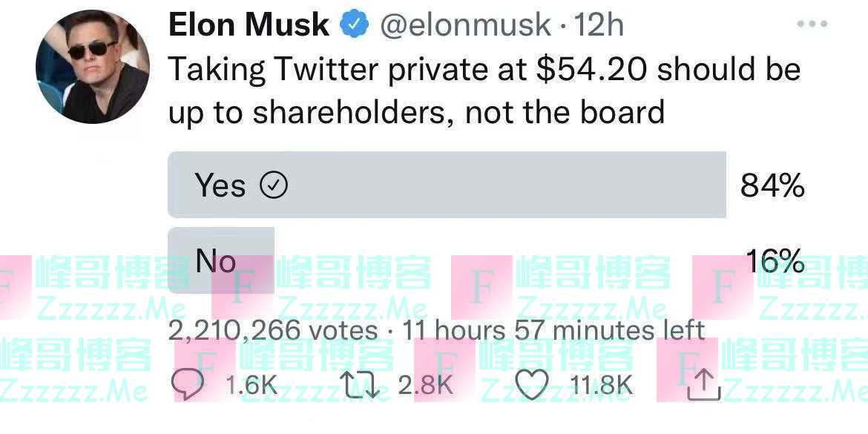The height and width of the screenshot is (434, 868).
Task: Click the 16% poll result
Action: point(775,260)
